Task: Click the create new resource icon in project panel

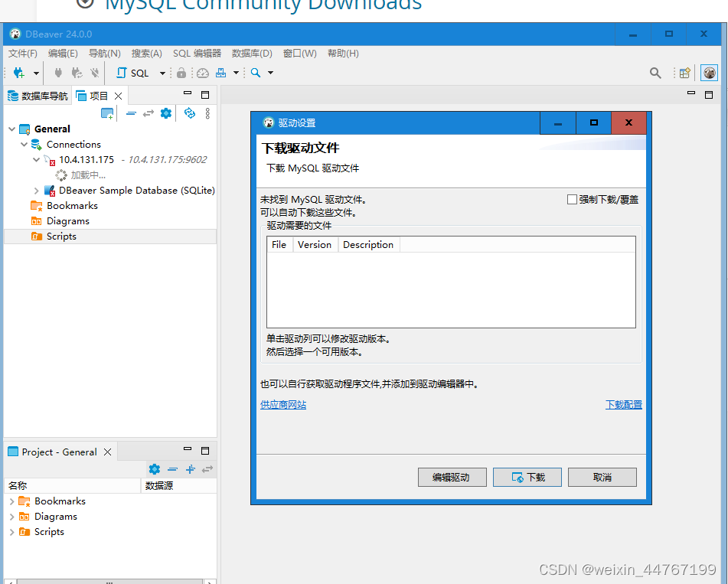Action: (x=107, y=113)
